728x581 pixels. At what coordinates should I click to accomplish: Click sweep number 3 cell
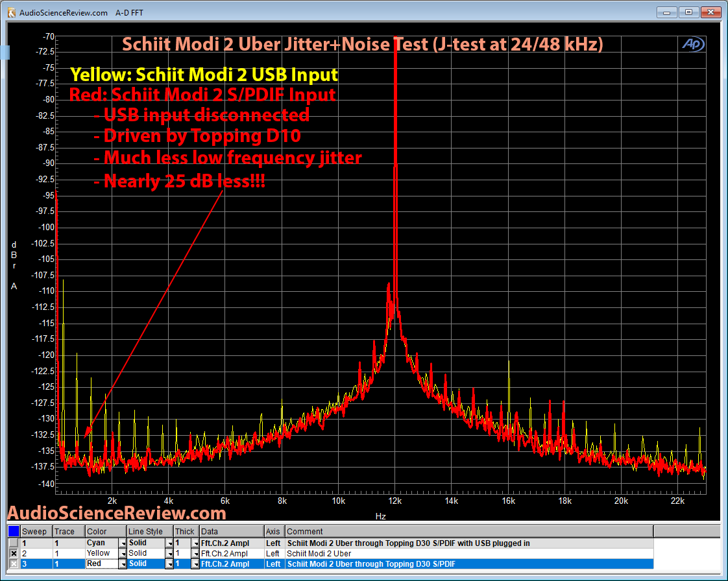[x=36, y=564]
